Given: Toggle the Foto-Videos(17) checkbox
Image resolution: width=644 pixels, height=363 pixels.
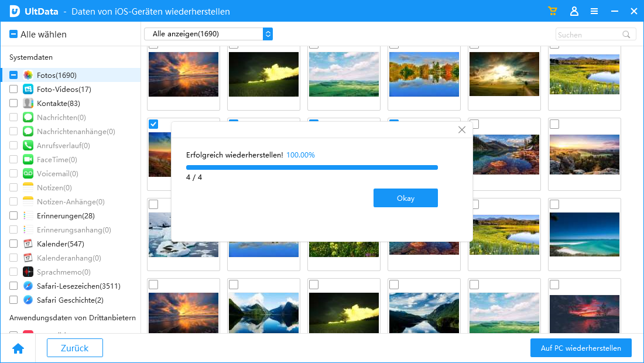Looking at the screenshot, I should pyautogui.click(x=13, y=89).
